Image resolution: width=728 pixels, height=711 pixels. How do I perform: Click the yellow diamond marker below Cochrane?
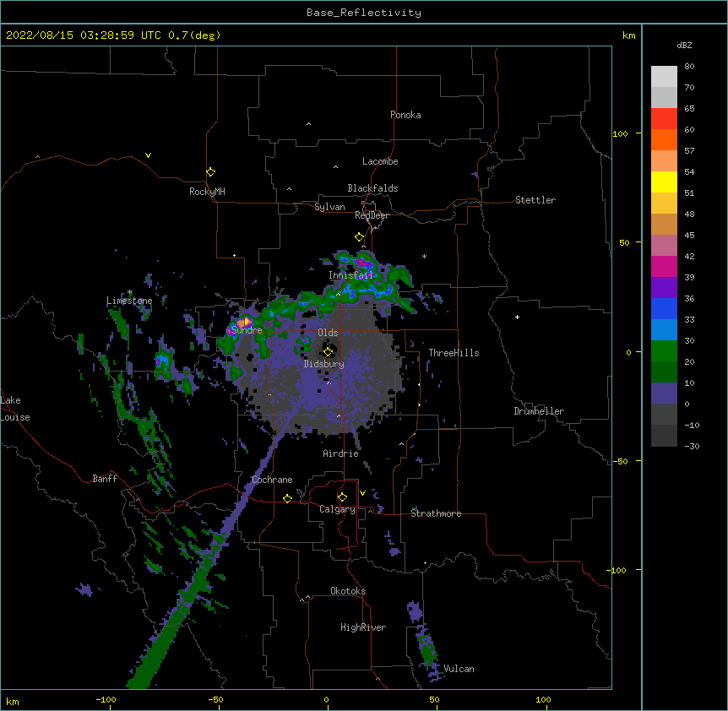click(x=287, y=498)
